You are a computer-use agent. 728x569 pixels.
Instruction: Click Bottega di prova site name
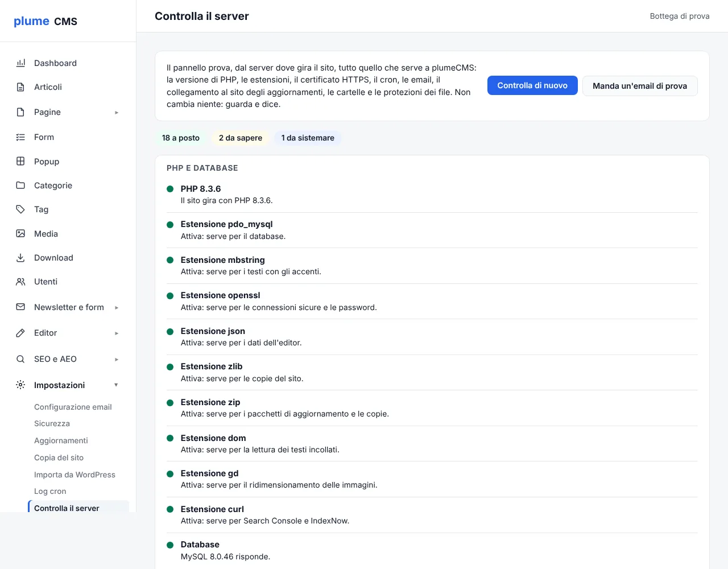680,16
